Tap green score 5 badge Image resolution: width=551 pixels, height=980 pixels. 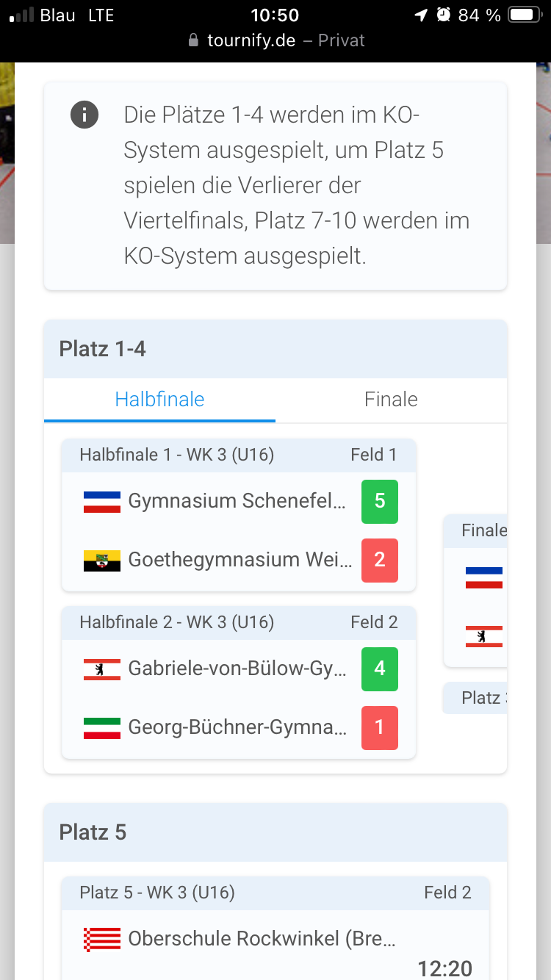tap(380, 502)
